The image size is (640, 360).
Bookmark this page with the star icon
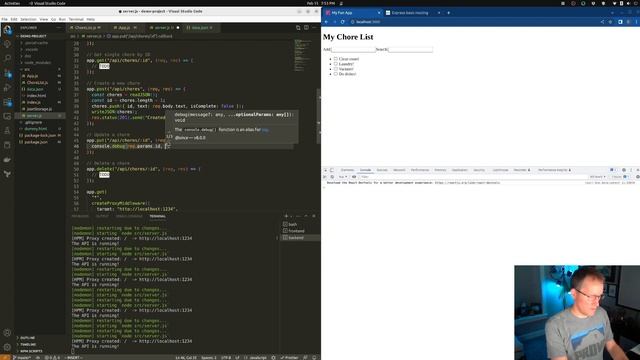pyautogui.click(x=611, y=22)
